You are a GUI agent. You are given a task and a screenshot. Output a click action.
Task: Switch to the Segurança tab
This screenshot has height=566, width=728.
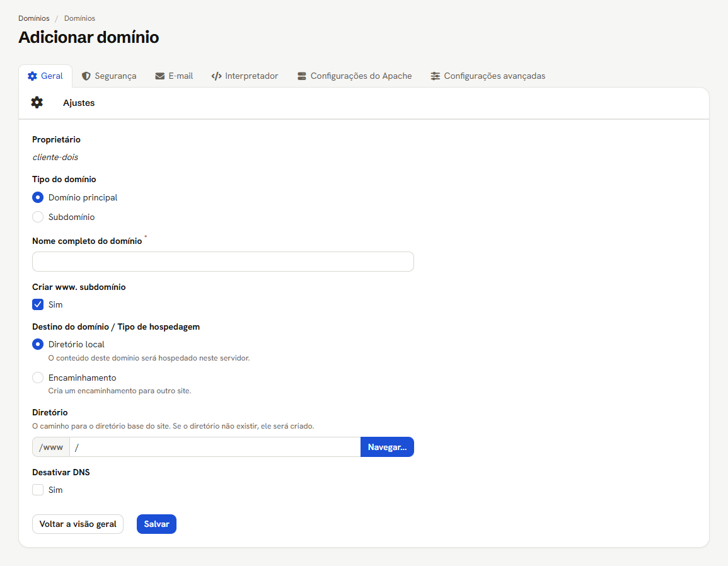point(109,76)
